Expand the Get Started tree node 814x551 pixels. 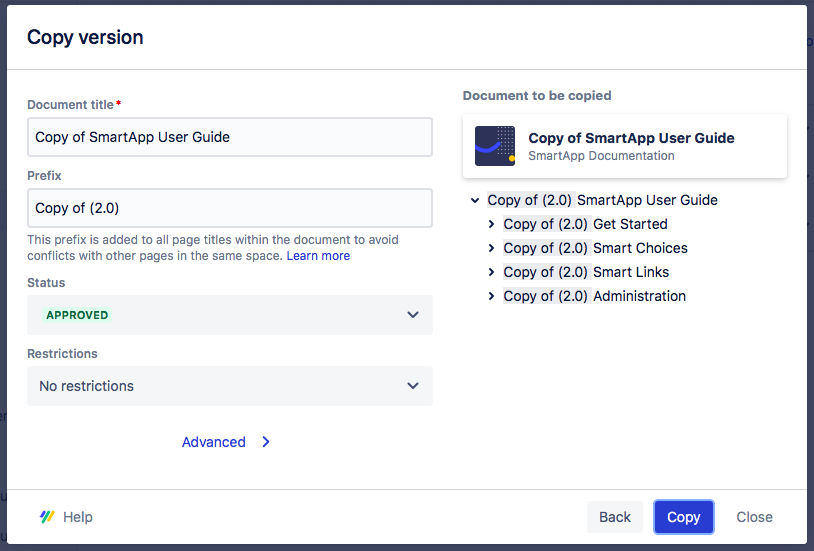(x=491, y=224)
